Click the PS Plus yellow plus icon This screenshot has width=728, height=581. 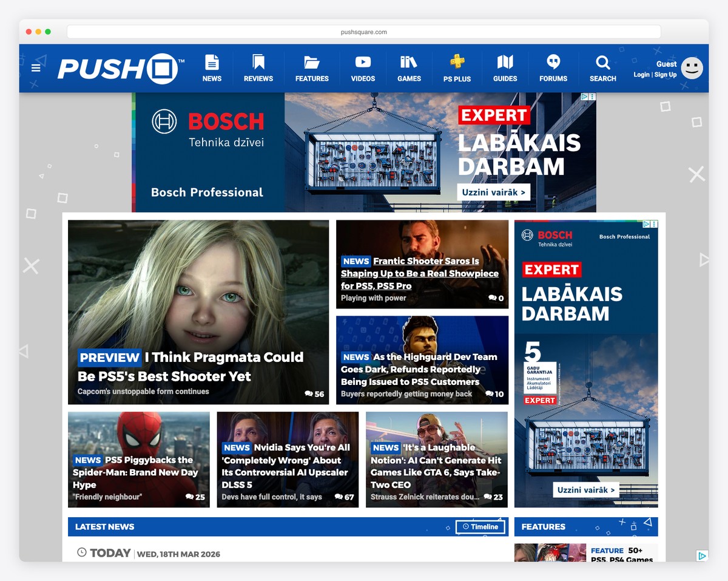[457, 62]
